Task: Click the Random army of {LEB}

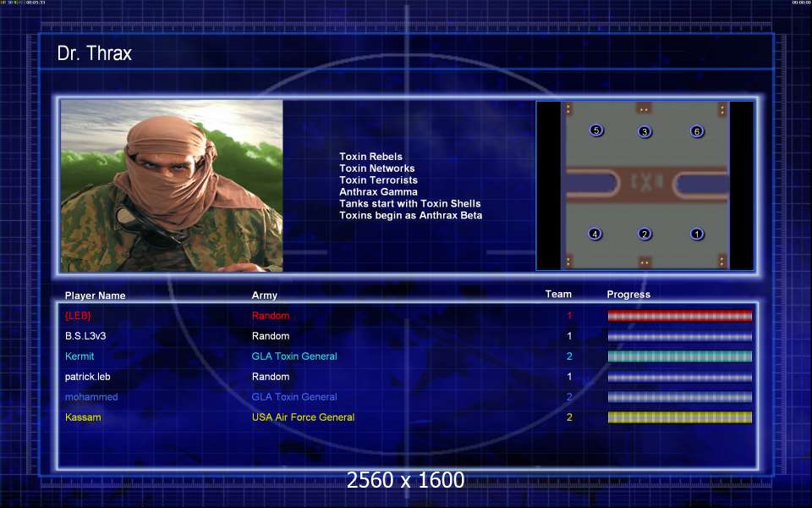Action: click(x=271, y=316)
